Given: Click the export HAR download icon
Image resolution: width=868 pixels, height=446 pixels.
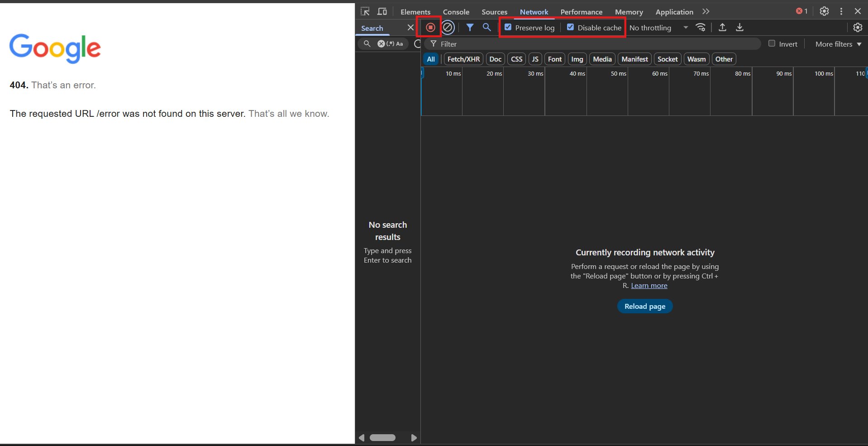Looking at the screenshot, I should [x=739, y=28].
